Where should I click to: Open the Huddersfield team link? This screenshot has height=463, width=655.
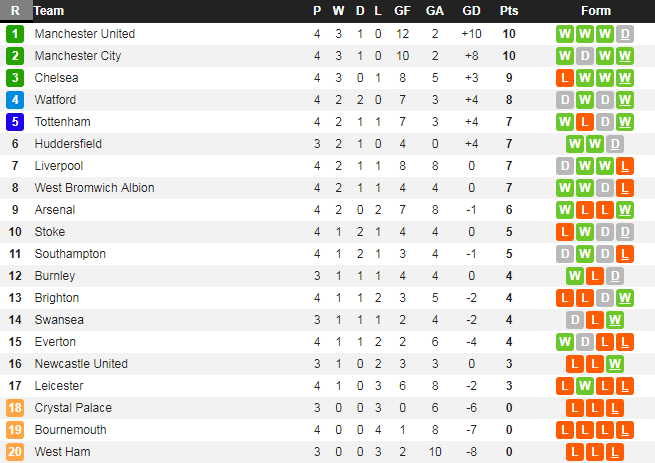click(x=68, y=144)
